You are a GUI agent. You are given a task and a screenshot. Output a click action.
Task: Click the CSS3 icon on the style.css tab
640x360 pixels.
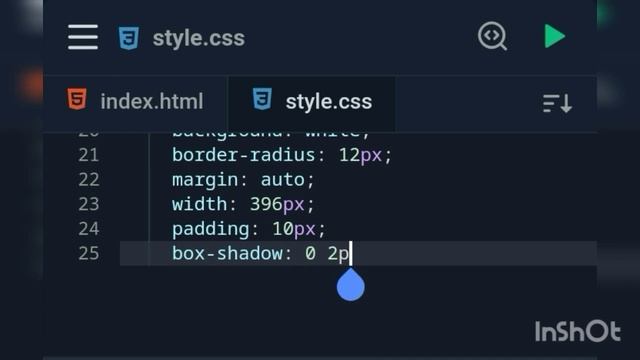point(262,99)
